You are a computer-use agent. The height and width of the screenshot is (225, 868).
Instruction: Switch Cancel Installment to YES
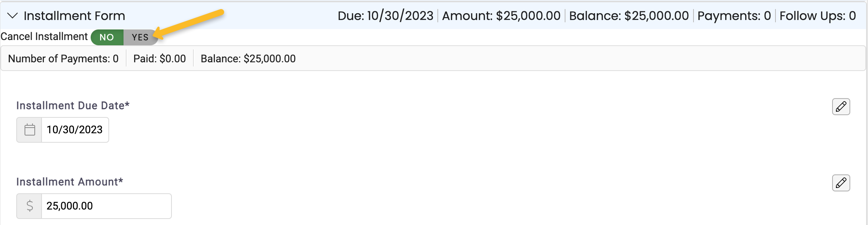[x=141, y=37]
